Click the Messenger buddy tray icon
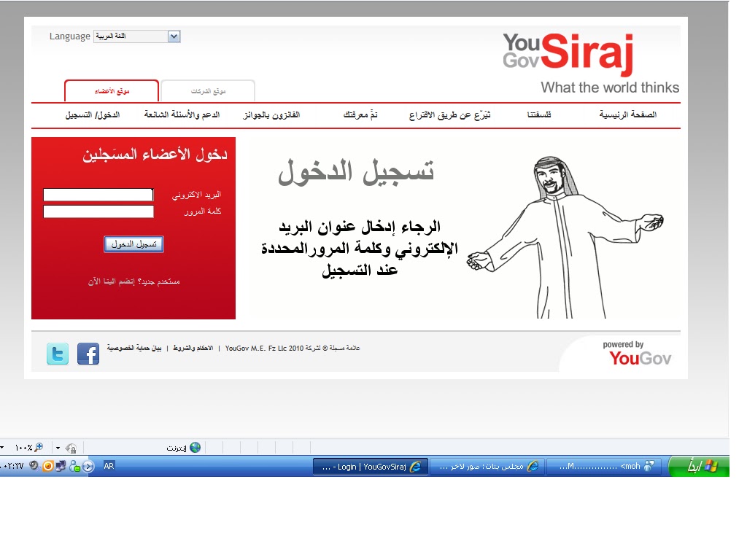 pyautogui.click(x=75, y=466)
